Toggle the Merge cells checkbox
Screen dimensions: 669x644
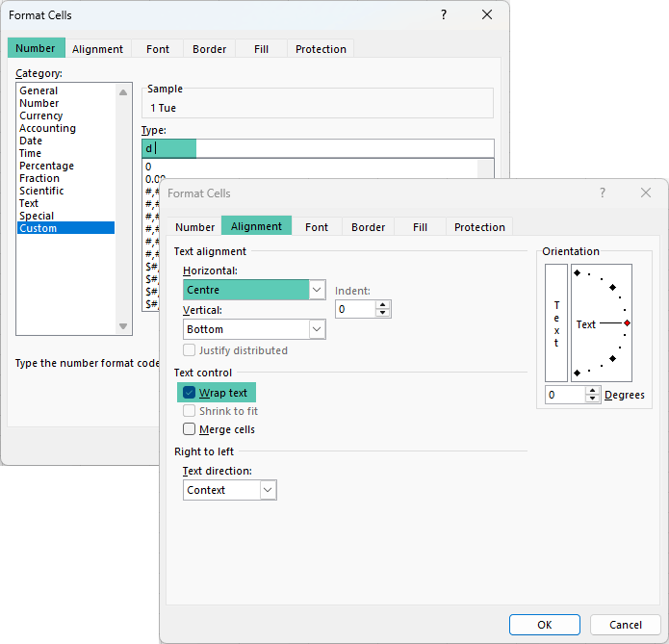point(189,429)
